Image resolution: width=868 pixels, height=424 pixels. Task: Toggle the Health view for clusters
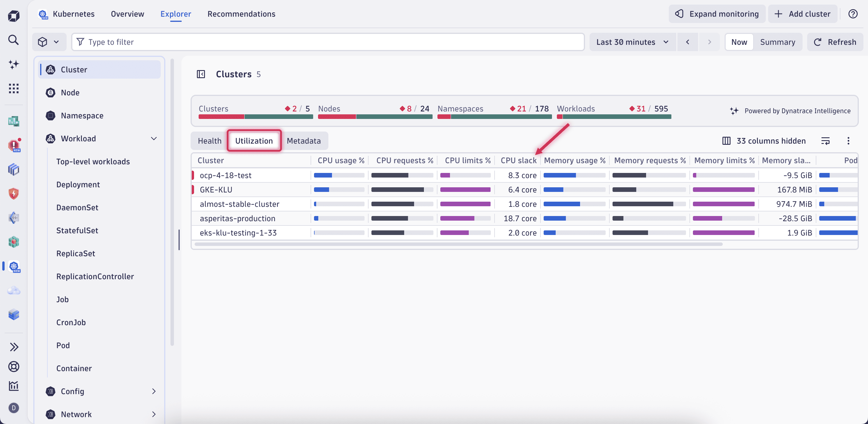209,141
